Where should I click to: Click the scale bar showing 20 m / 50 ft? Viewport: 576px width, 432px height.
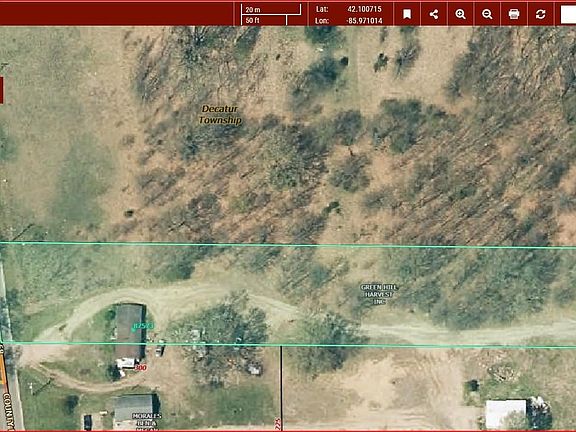pos(271,15)
